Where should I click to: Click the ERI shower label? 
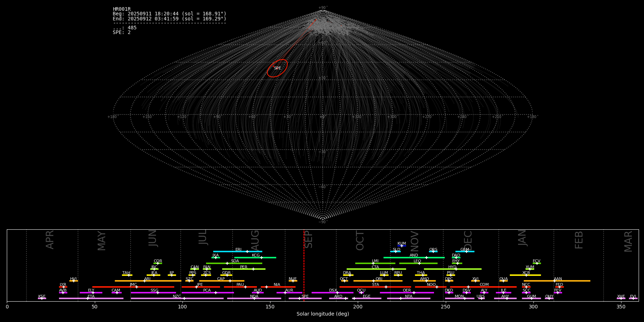[x=239, y=250]
